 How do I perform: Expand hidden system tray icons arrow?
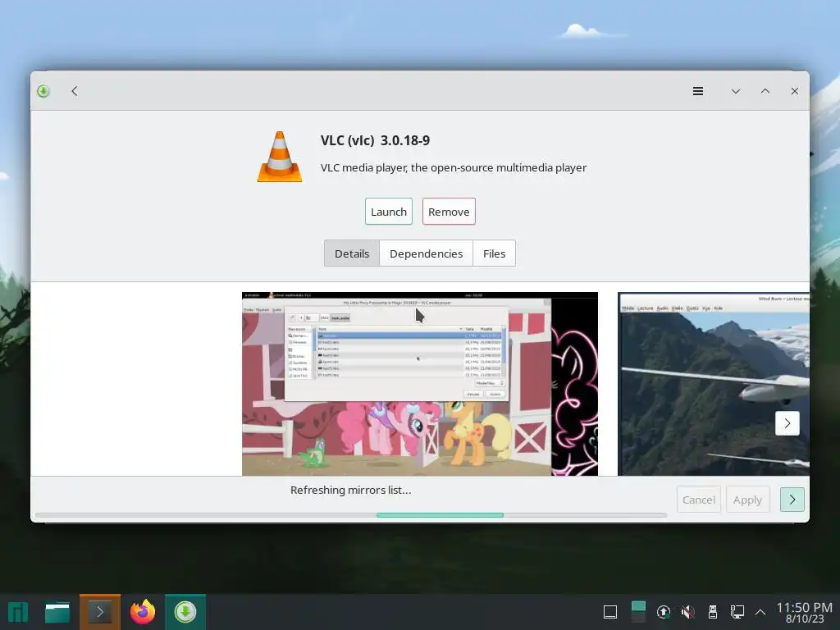click(760, 612)
